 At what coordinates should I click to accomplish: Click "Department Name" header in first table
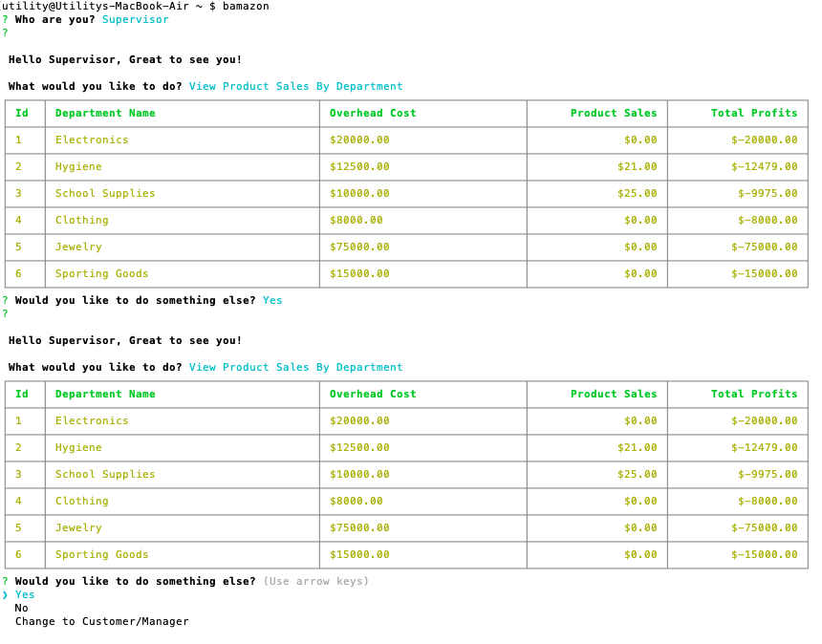(105, 113)
